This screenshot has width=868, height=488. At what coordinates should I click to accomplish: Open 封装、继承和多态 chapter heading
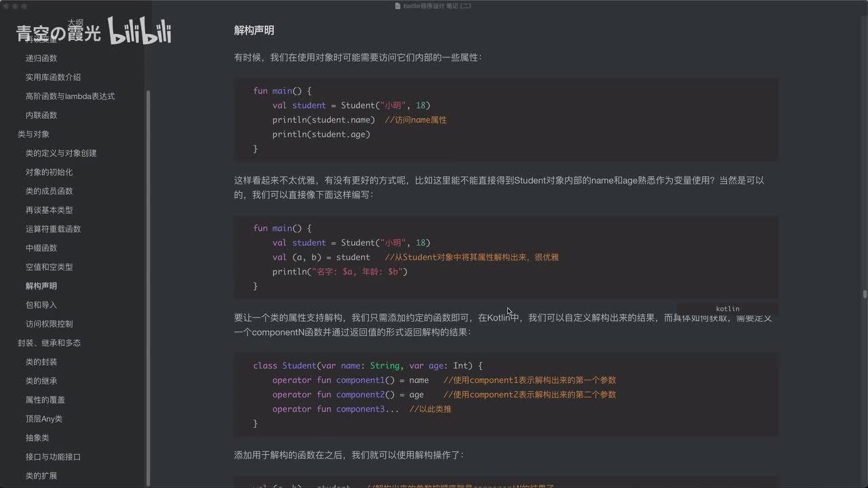pyautogui.click(x=49, y=343)
